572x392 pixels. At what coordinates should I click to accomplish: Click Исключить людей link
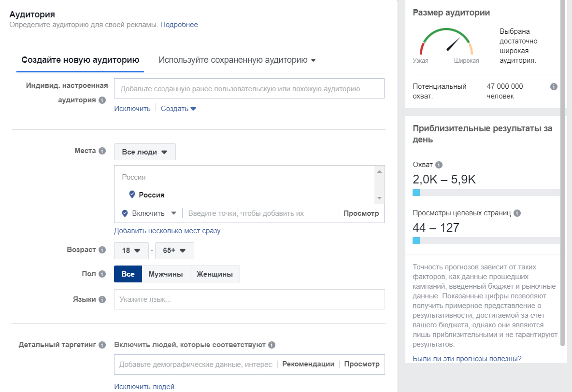pyautogui.click(x=144, y=386)
